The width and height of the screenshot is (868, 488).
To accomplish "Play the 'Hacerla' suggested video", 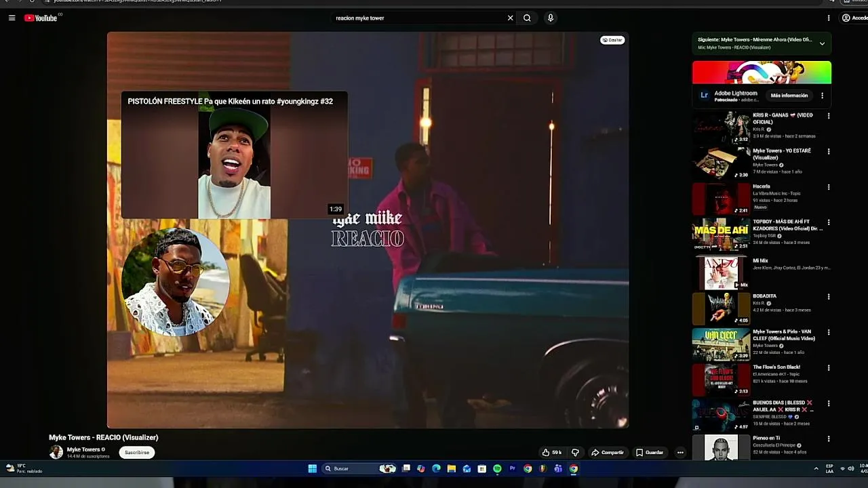I will (x=721, y=199).
